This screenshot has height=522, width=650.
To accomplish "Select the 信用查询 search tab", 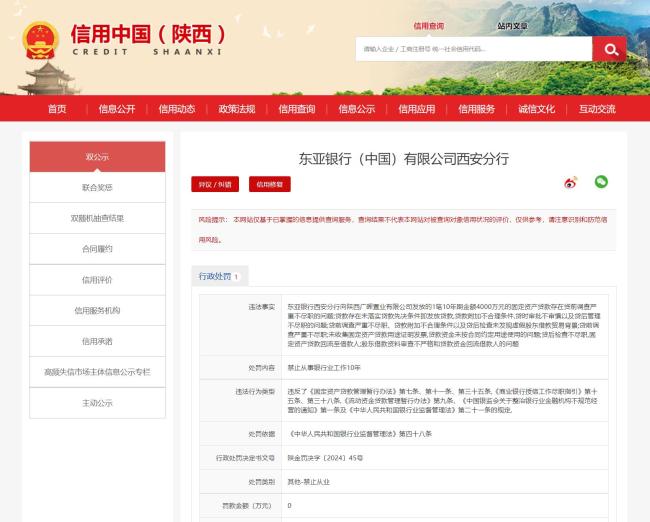I will click(x=429, y=26).
